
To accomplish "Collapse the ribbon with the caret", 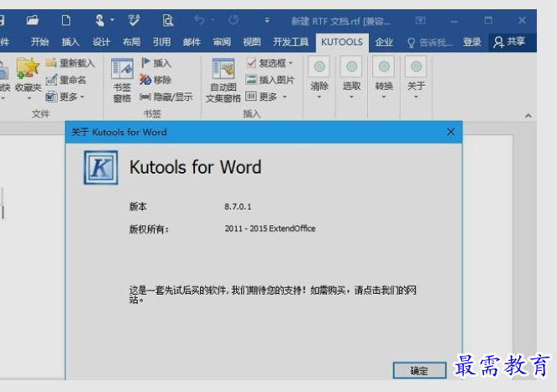I will (x=528, y=115).
